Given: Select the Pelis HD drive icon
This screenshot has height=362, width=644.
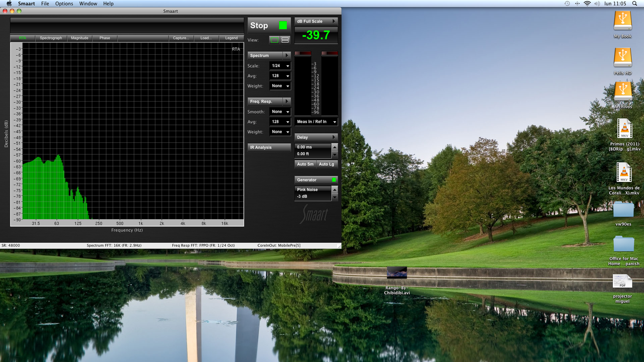Looking at the screenshot, I should point(623,57).
